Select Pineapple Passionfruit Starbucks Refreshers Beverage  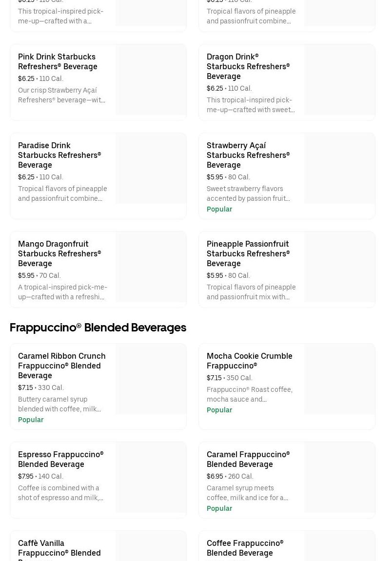pyautogui.click(x=248, y=253)
